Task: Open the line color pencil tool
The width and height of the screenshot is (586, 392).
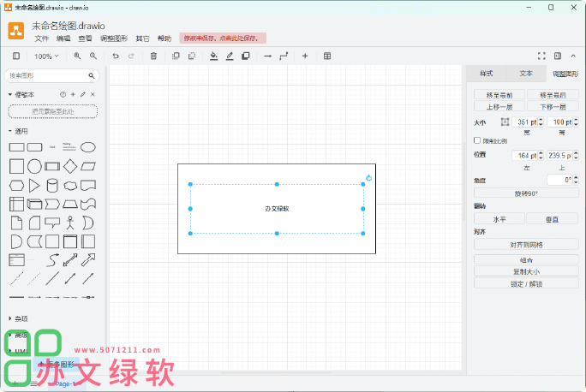Action: [230, 56]
